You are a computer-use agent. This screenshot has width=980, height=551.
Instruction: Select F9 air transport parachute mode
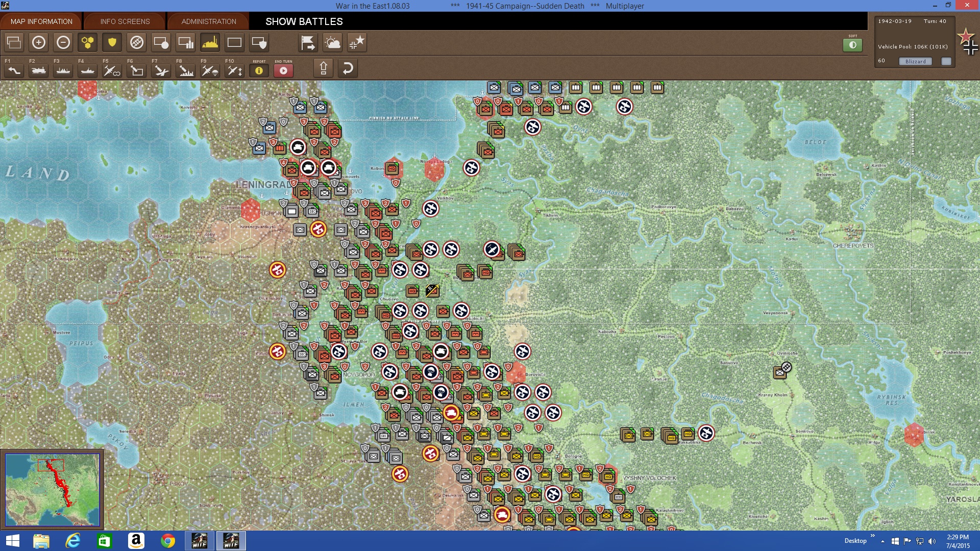click(x=210, y=70)
